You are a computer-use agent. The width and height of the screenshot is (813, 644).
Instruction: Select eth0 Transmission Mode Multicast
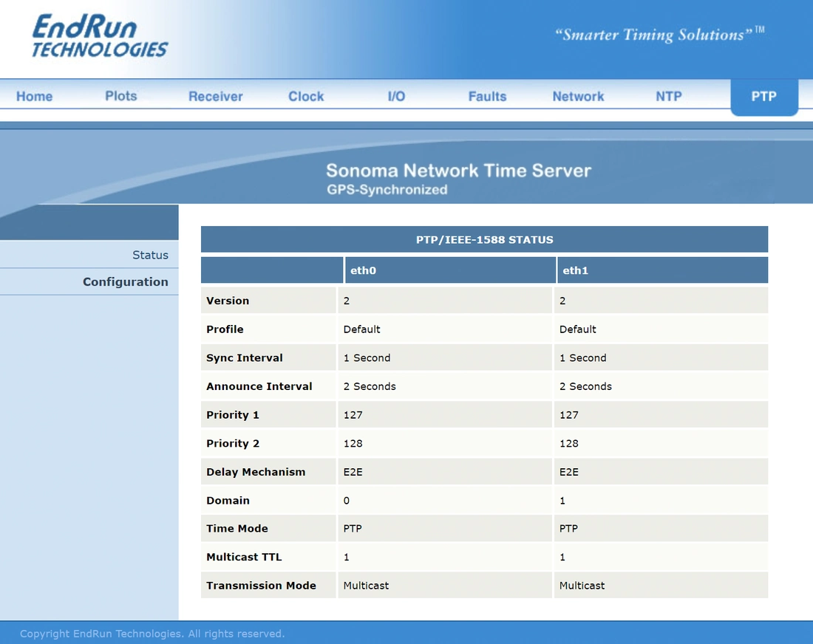pos(366,586)
